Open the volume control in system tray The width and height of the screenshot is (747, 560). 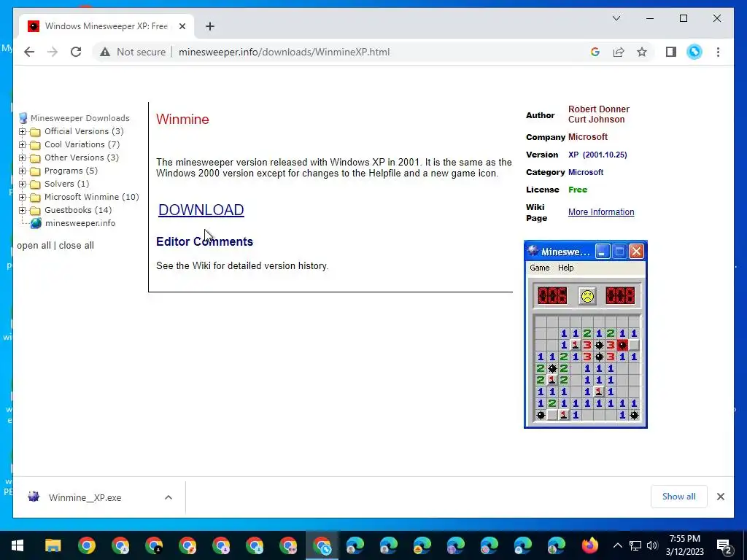652,545
